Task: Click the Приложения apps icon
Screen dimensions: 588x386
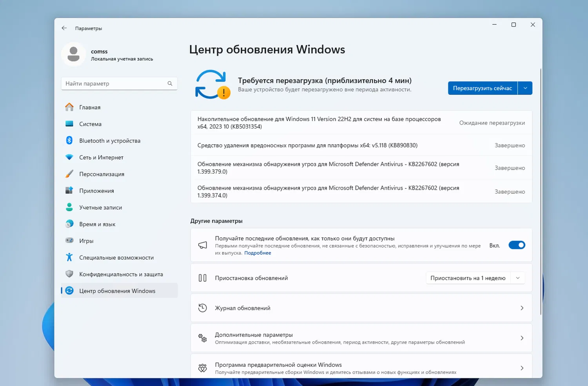Action: (69, 190)
